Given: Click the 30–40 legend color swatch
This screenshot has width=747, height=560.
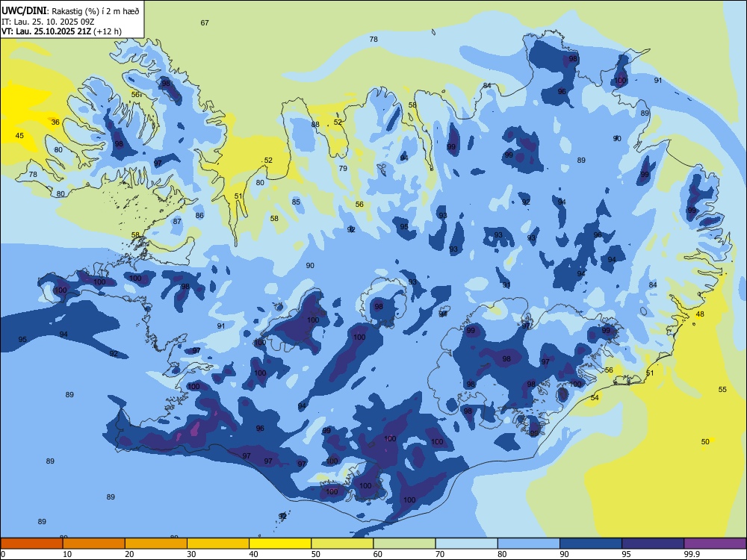Looking at the screenshot, I should [218, 544].
